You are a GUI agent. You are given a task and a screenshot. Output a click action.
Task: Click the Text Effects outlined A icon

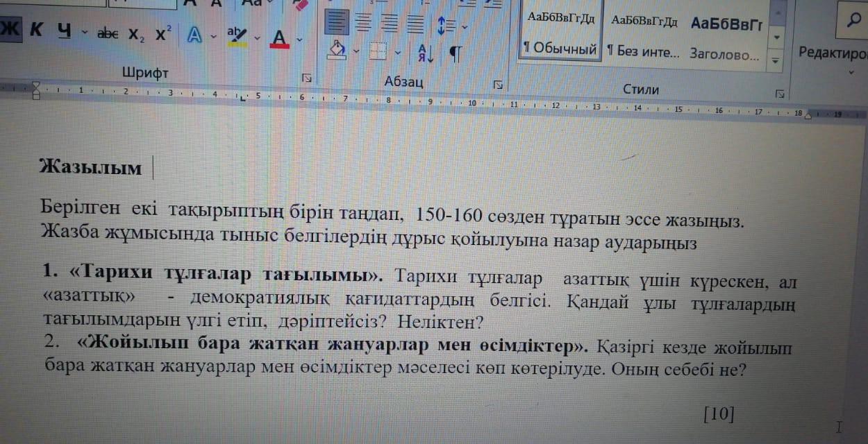pos(196,36)
